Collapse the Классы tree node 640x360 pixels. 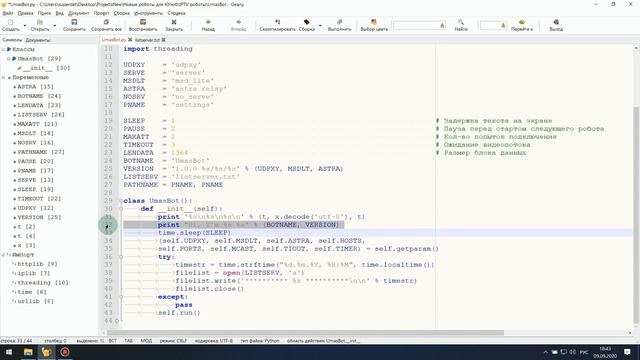point(3,49)
